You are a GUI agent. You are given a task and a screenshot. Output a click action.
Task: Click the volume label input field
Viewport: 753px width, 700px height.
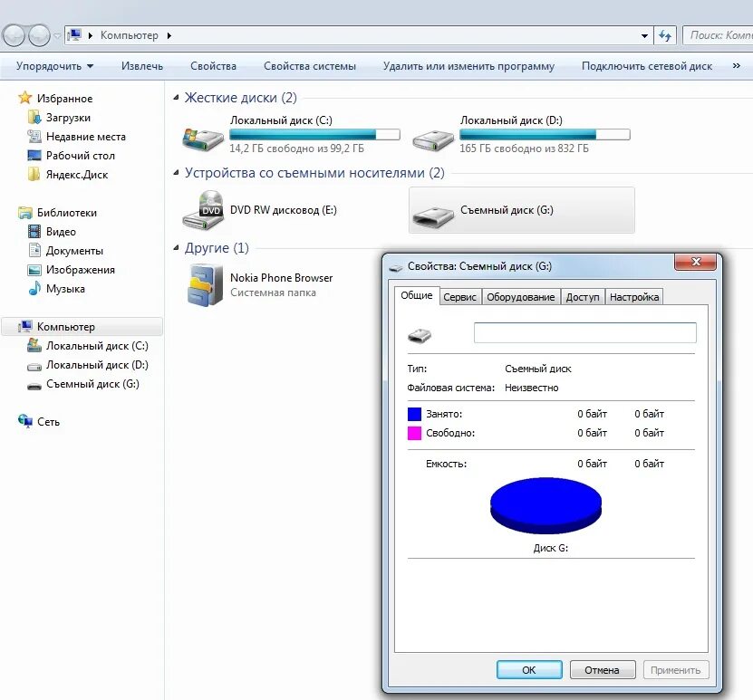click(x=584, y=332)
